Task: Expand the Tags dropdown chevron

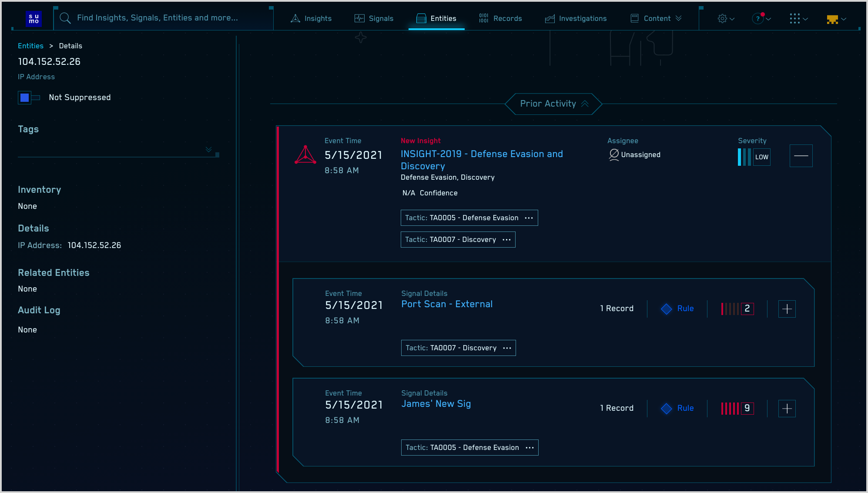Action: 209,150
